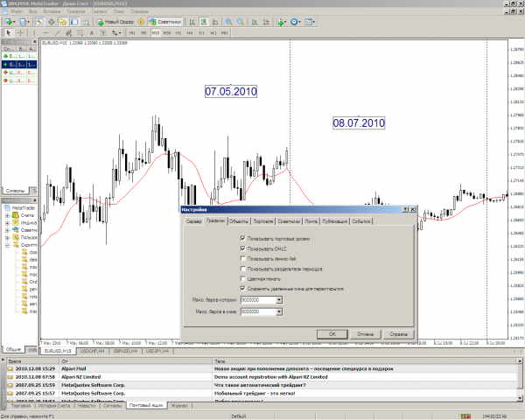Viewport: 525px width, 420px height.
Task: Click Отмена in the Настройки dialog
Action: tap(365, 334)
